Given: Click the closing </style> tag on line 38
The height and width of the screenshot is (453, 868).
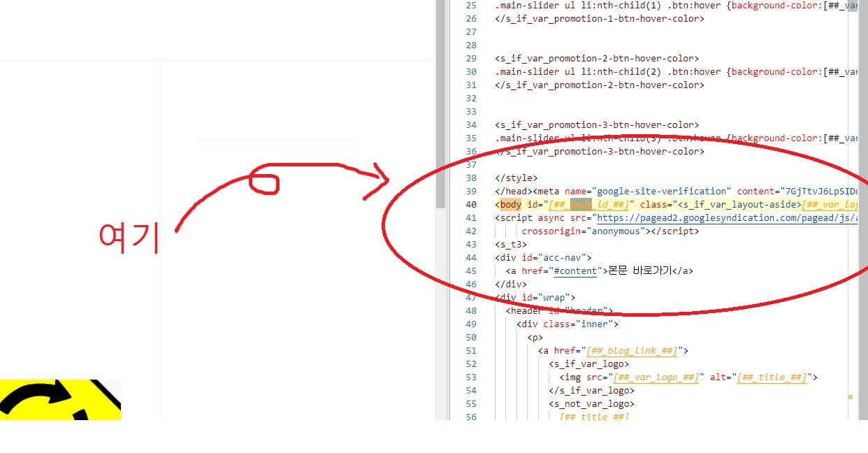Looking at the screenshot, I should coord(516,178).
